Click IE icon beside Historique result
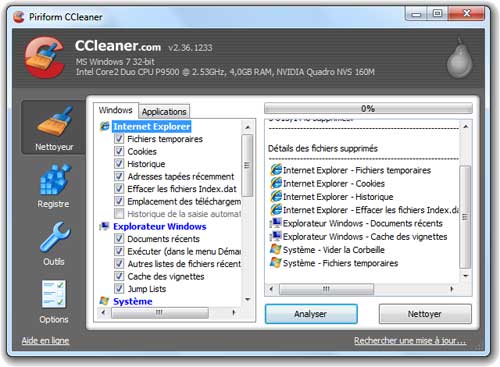This screenshot has height=367, width=500. coord(276,197)
